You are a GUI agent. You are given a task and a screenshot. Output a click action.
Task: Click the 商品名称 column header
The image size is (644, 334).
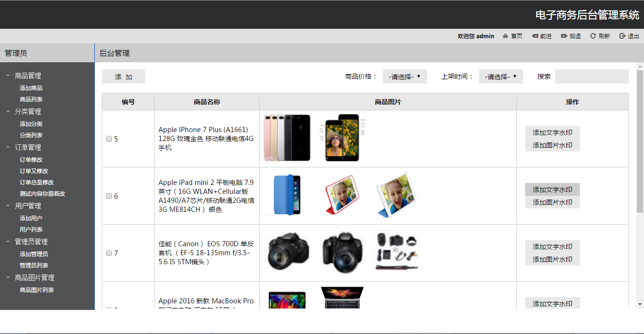(207, 102)
